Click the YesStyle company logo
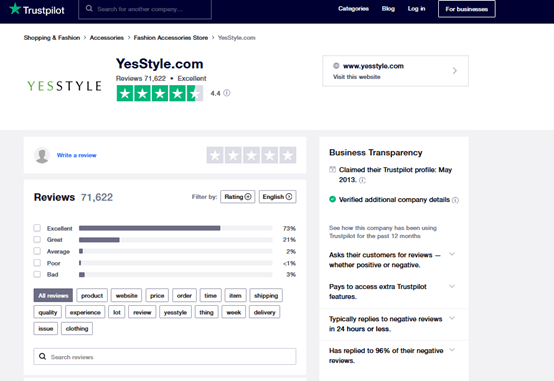 click(64, 86)
